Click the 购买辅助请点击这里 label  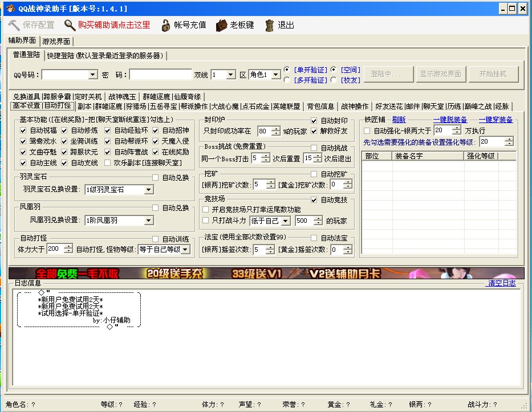(x=114, y=25)
